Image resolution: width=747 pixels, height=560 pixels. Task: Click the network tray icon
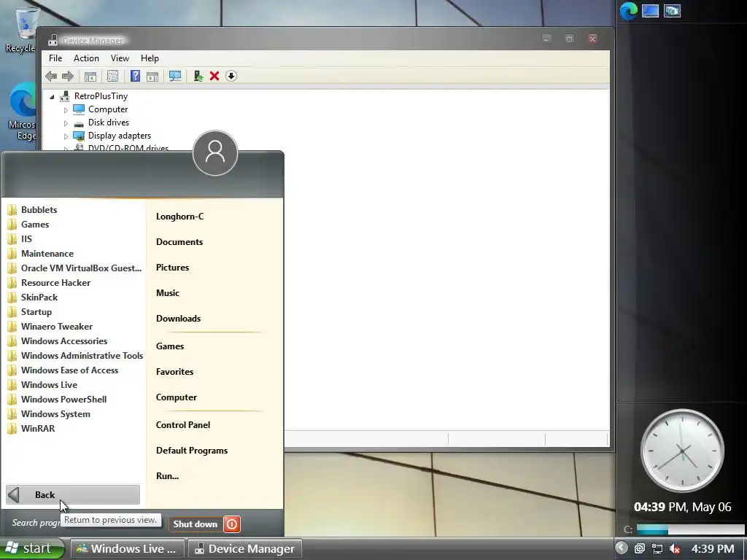[x=657, y=548]
